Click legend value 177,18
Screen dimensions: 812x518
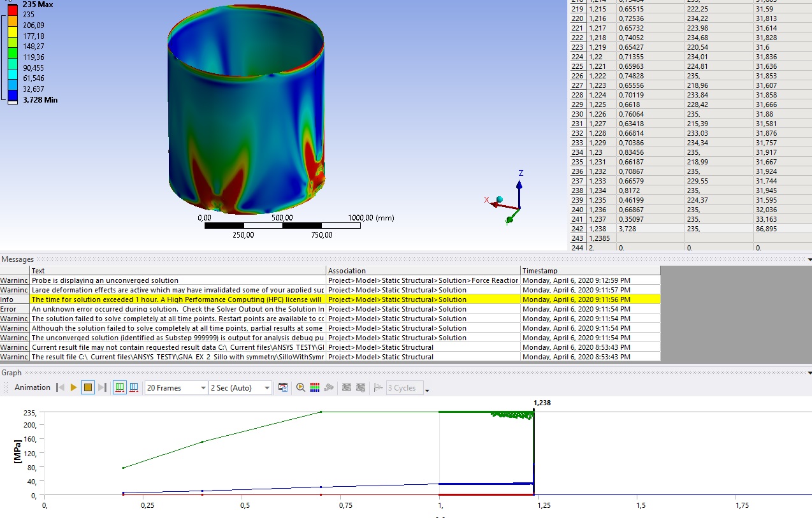(34, 36)
